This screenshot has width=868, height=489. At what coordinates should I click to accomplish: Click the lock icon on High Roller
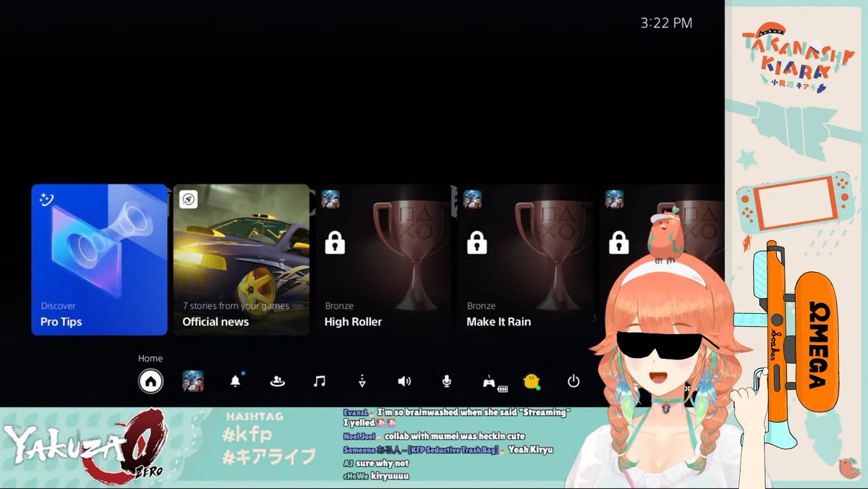point(334,242)
